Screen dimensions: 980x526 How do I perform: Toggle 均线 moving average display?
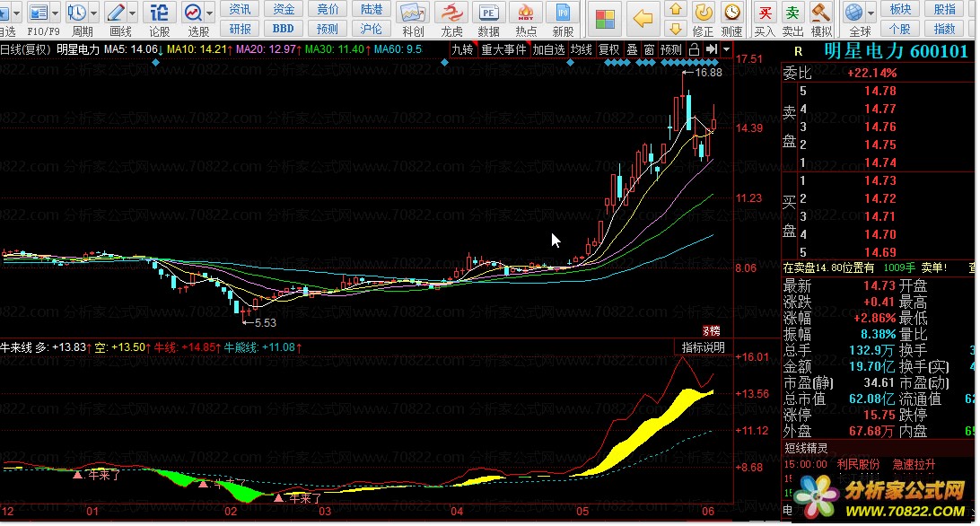coord(582,49)
